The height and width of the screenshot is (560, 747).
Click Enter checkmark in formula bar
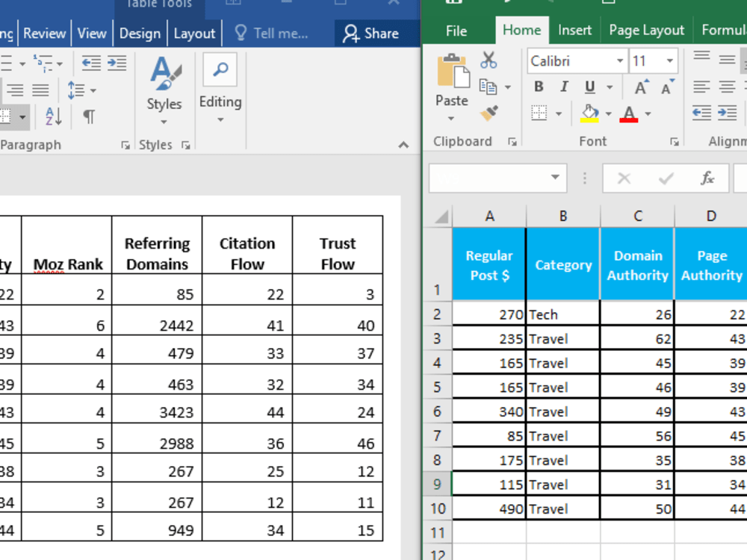666,178
